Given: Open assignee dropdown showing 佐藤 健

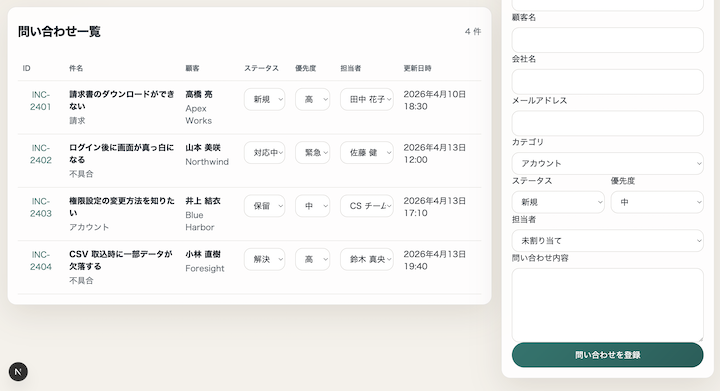Looking at the screenshot, I should pyautogui.click(x=366, y=152).
